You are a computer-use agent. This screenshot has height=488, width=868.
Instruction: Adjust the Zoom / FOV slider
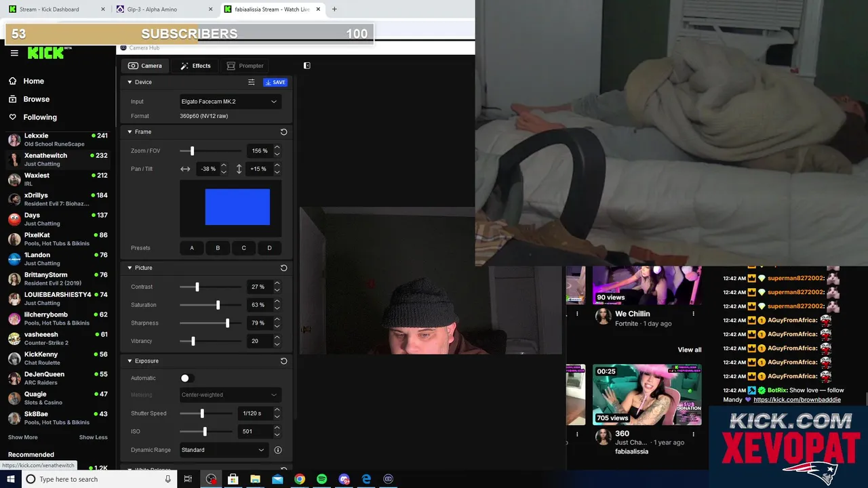[192, 151]
